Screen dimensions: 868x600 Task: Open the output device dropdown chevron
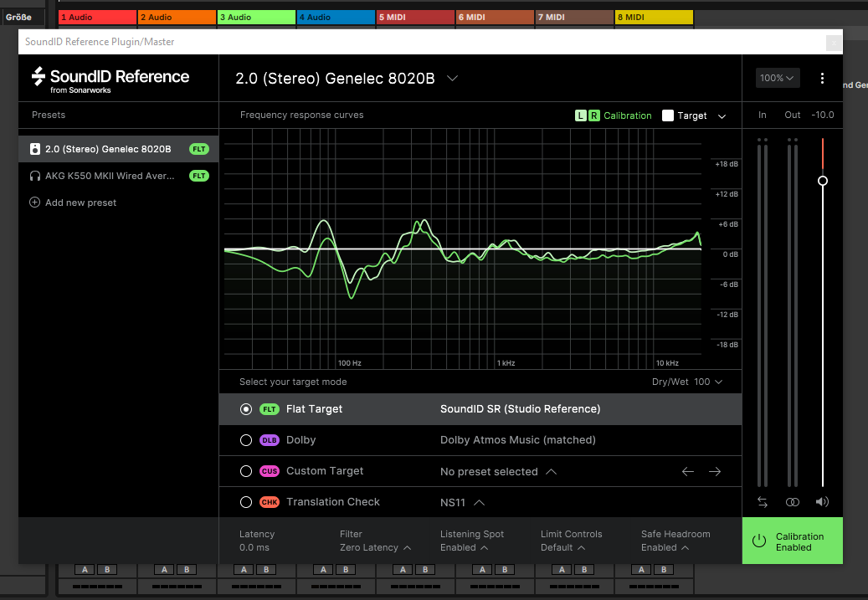point(452,78)
